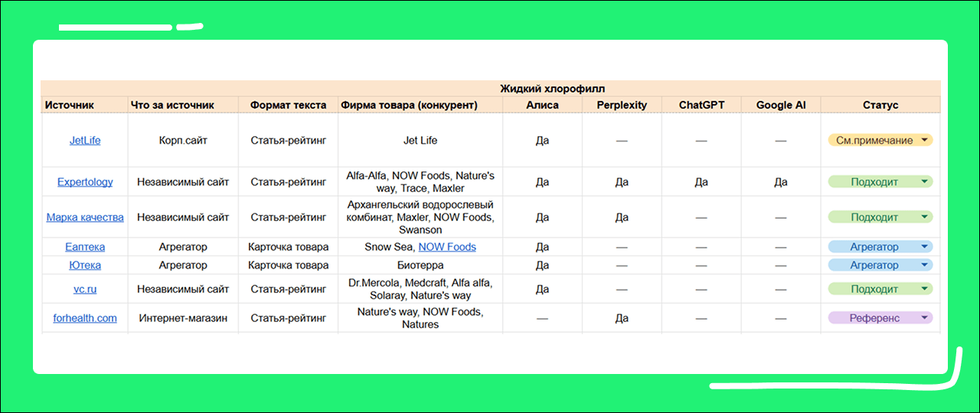This screenshot has height=413, width=980.
Task: Click the Интернет-магазин cell
Action: (x=183, y=318)
